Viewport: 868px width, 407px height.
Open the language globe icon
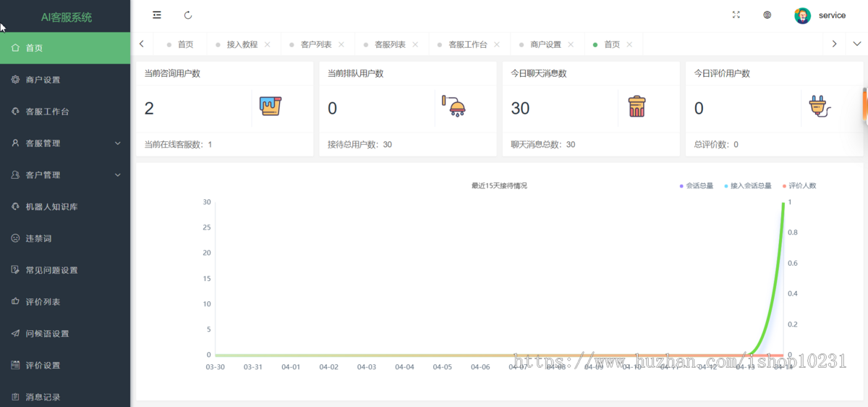point(767,15)
